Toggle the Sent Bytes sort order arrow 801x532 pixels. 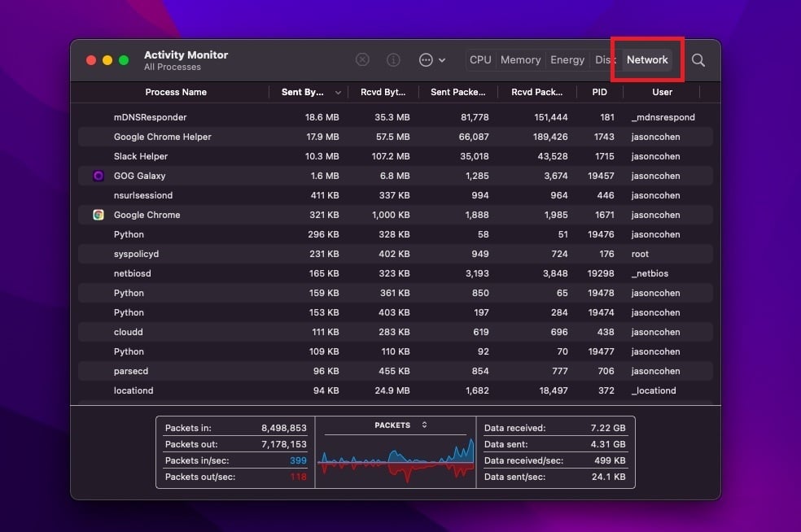(338, 93)
